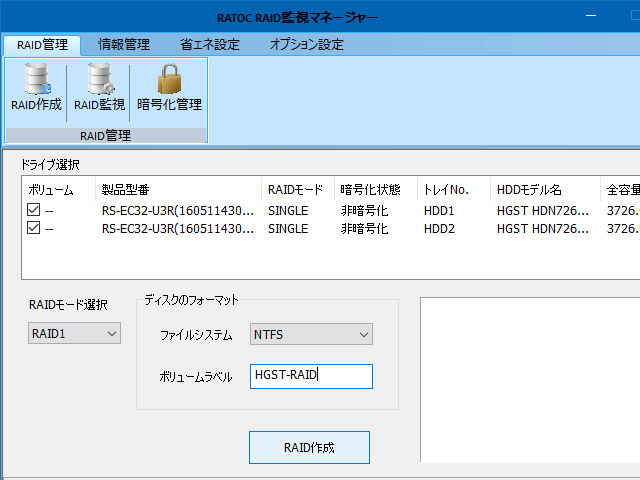640x480 pixels.
Task: Select the HDD2 tray cell
Action: click(439, 229)
